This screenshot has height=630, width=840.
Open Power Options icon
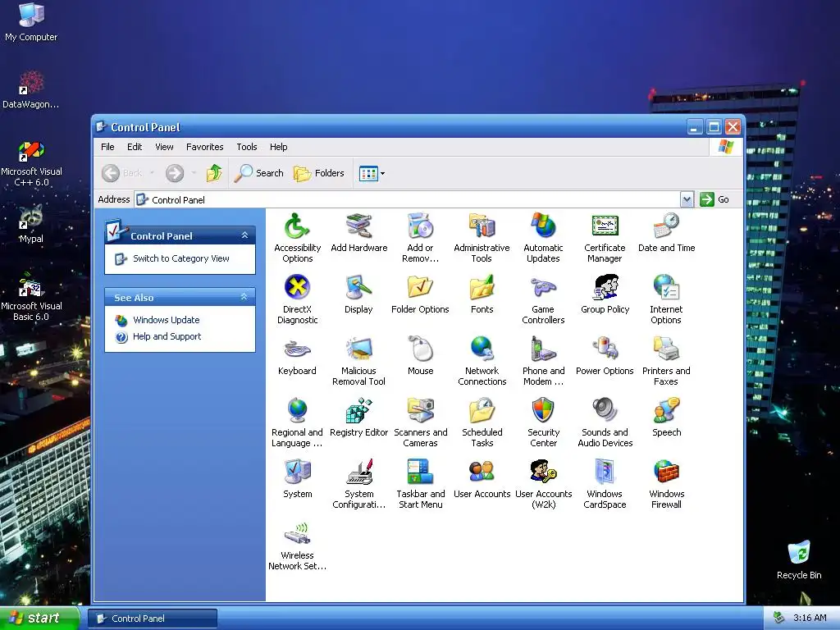pos(605,356)
